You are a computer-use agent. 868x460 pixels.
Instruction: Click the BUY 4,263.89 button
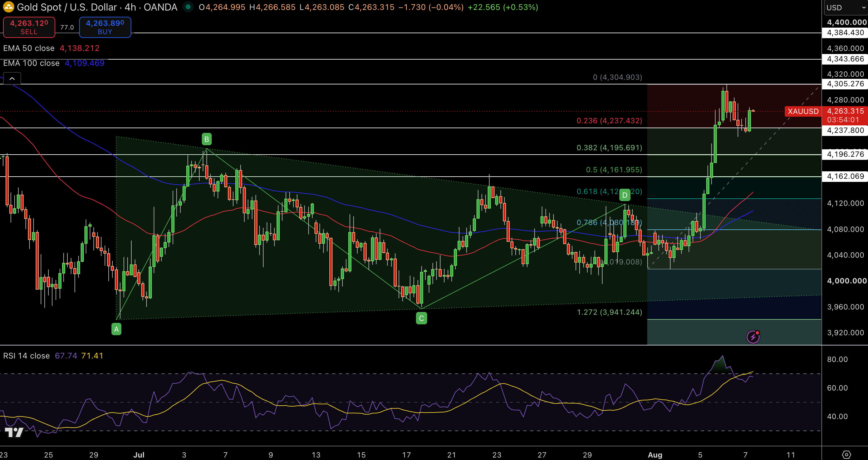105,27
